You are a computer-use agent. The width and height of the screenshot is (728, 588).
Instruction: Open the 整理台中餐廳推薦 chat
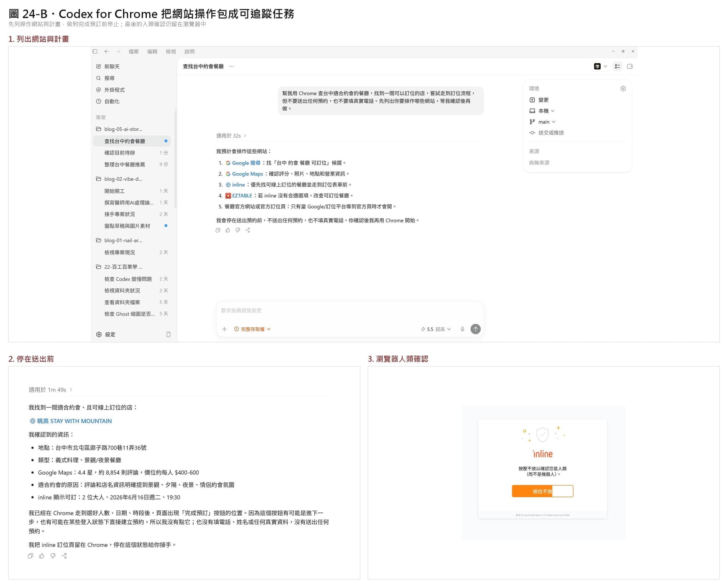(x=132, y=165)
